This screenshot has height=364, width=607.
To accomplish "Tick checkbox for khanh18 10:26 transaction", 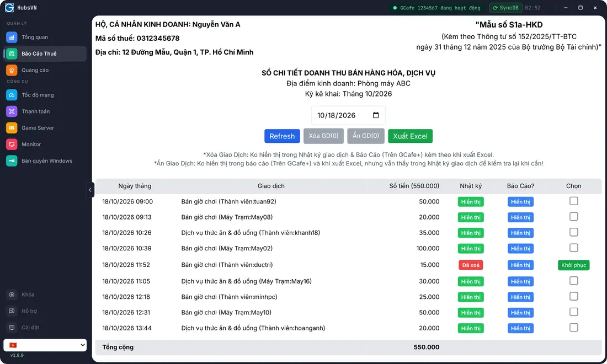I will [574, 232].
